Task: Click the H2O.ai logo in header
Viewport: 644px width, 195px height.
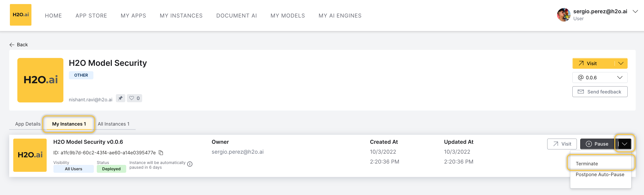Action: pyautogui.click(x=20, y=15)
